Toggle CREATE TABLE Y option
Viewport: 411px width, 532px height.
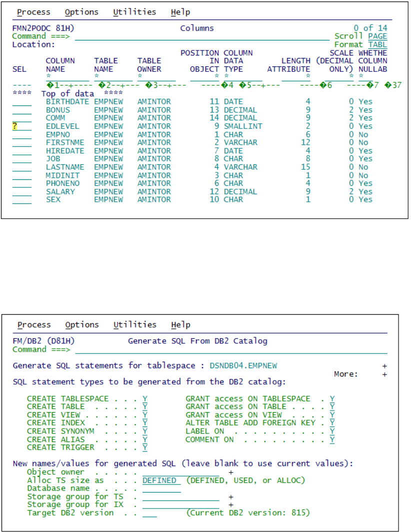coord(145,407)
